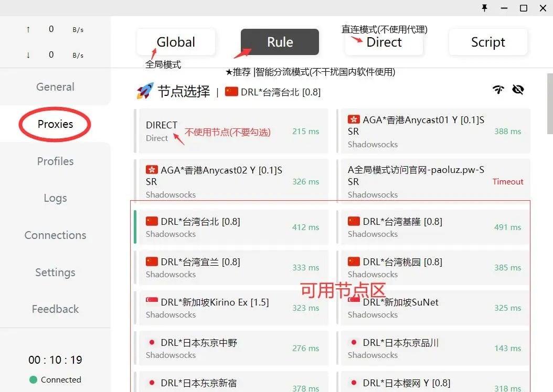This screenshot has width=553, height=392.
Task: Click the download speed arrow icon
Action: click(27, 55)
